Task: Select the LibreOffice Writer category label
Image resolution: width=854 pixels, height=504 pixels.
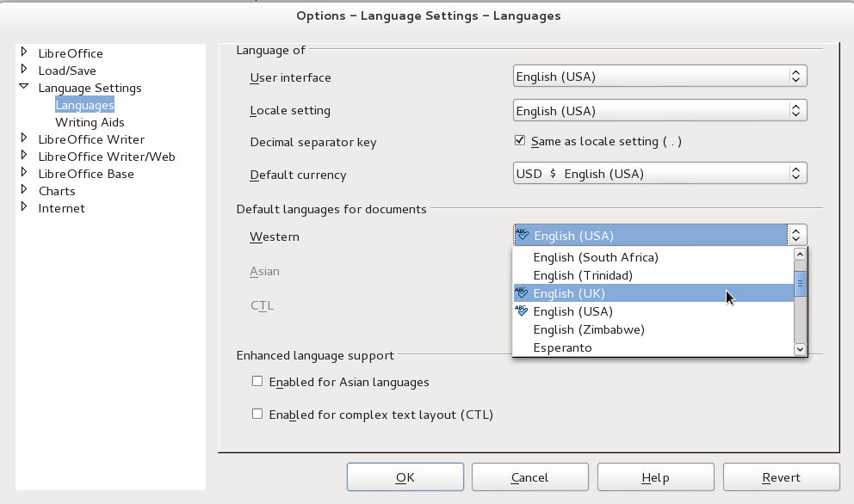Action: pyautogui.click(x=91, y=139)
